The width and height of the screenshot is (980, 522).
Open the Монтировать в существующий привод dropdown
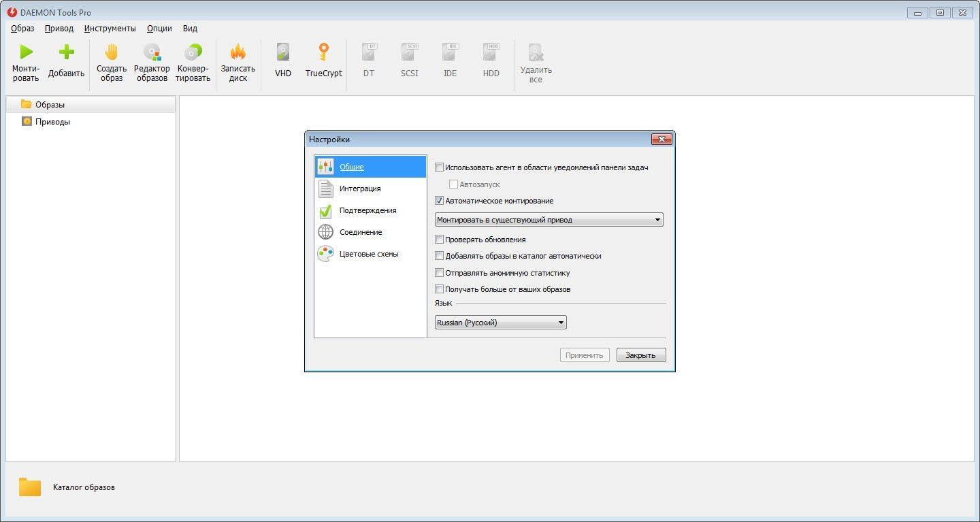coord(549,220)
